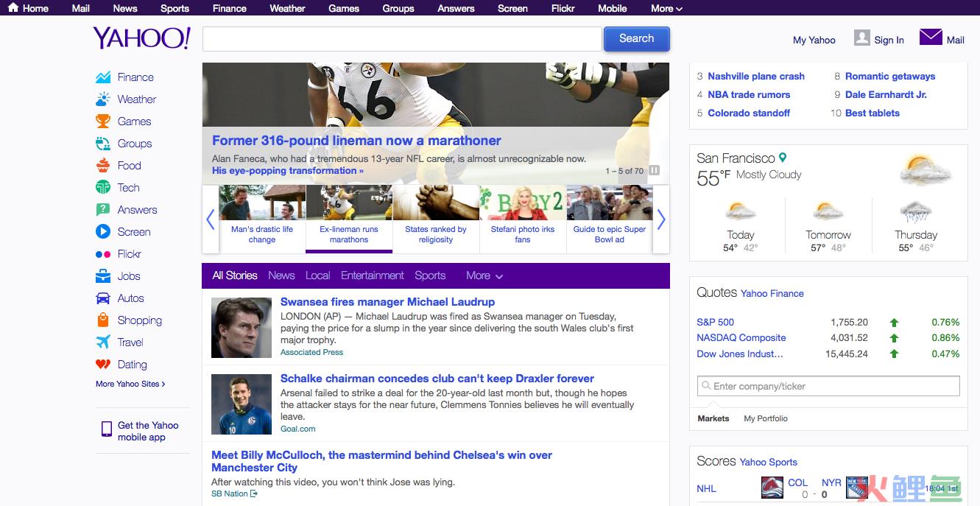Click the San Francisco location pin icon
The image size is (980, 506).
point(783,158)
